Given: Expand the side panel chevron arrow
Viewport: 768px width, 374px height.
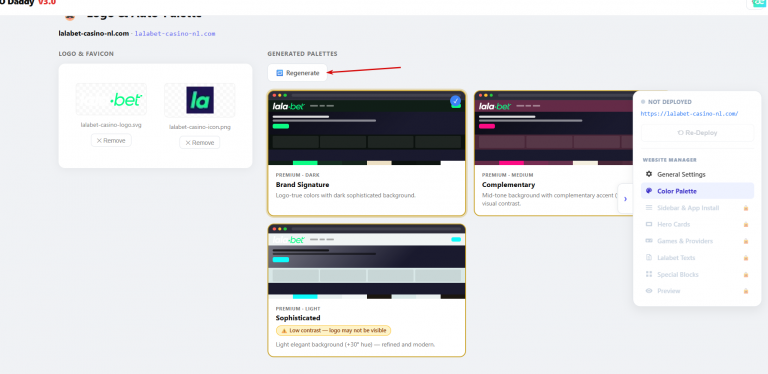Looking at the screenshot, I should pos(625,199).
